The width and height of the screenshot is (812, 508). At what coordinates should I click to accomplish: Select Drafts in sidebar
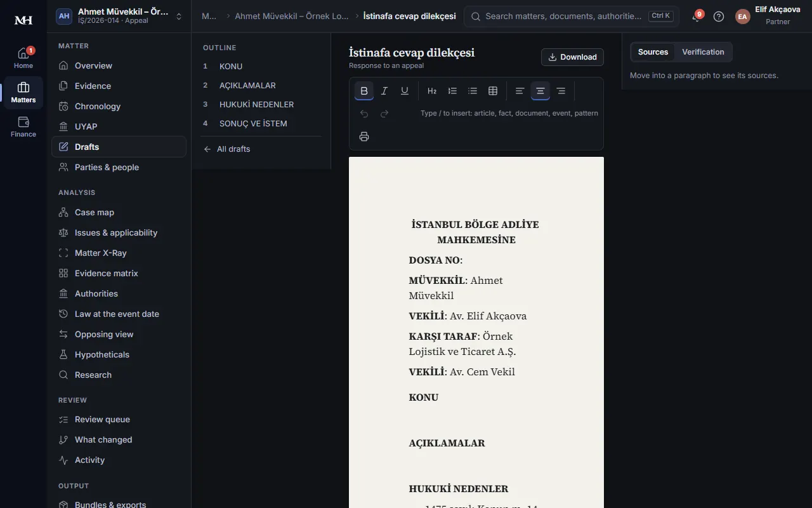pyautogui.click(x=119, y=147)
